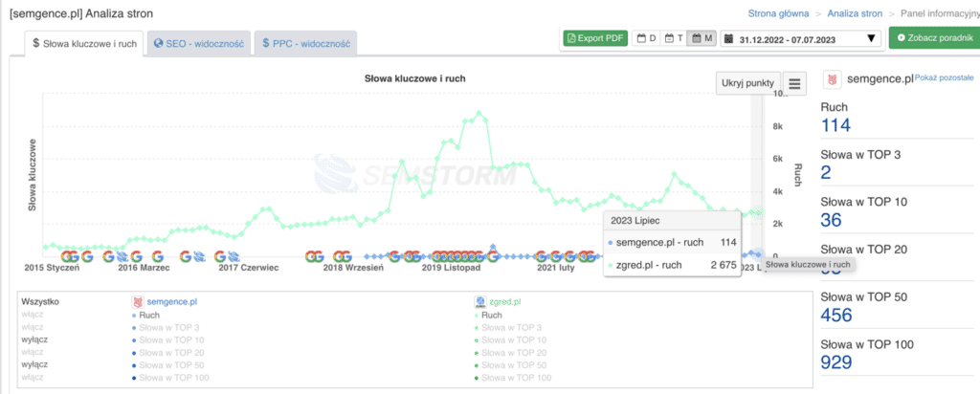Click semgence.pl favicon in legend

[137, 300]
